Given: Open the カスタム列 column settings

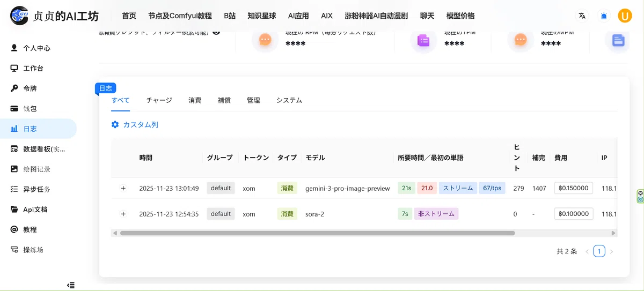Looking at the screenshot, I should (x=135, y=124).
